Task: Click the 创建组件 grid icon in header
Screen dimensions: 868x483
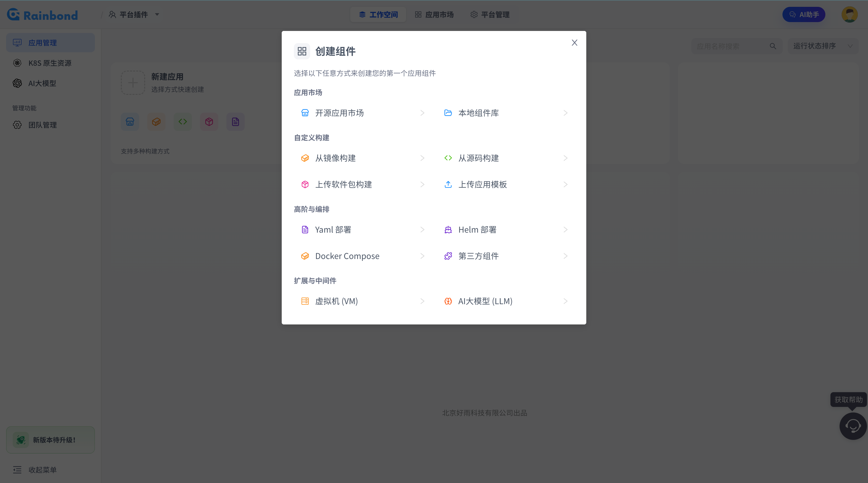Action: click(x=302, y=51)
